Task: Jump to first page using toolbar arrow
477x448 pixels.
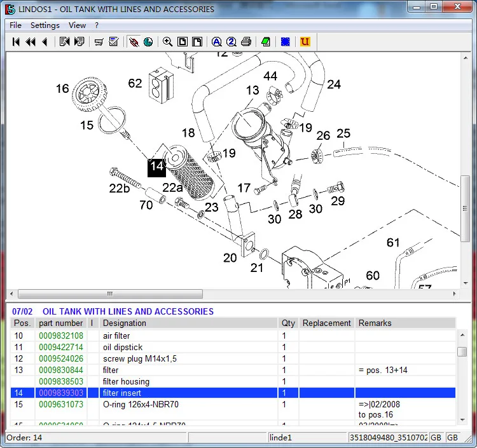Action: click(x=16, y=42)
